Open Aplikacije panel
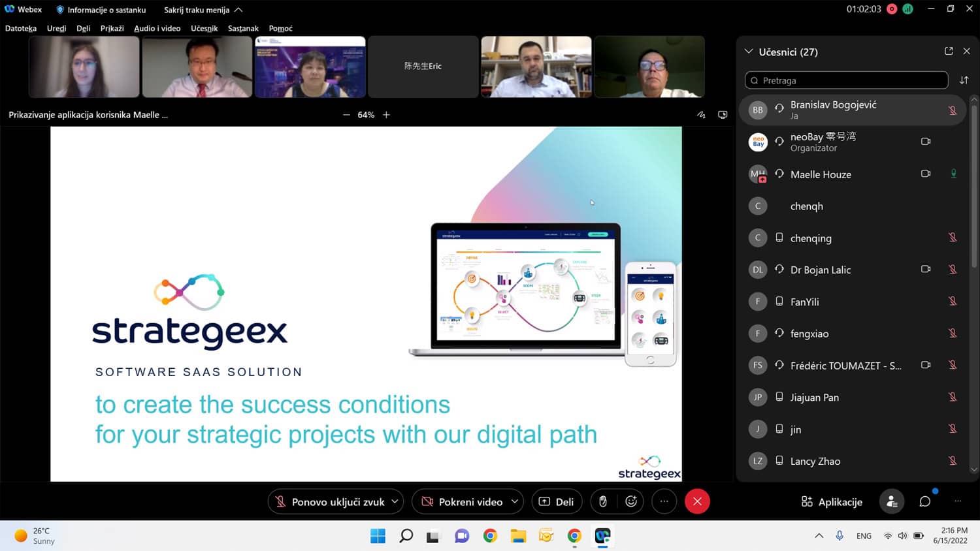This screenshot has height=551, width=980. click(x=832, y=501)
